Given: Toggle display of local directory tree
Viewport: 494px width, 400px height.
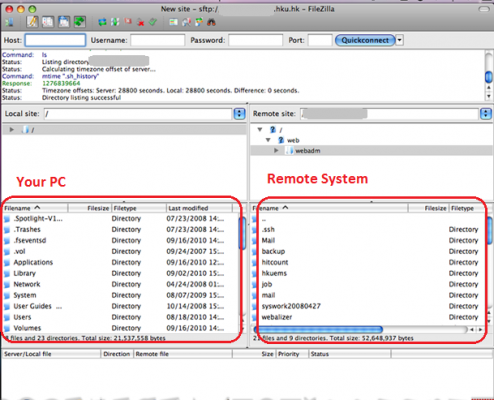Looking at the screenshot, I should [48, 22].
